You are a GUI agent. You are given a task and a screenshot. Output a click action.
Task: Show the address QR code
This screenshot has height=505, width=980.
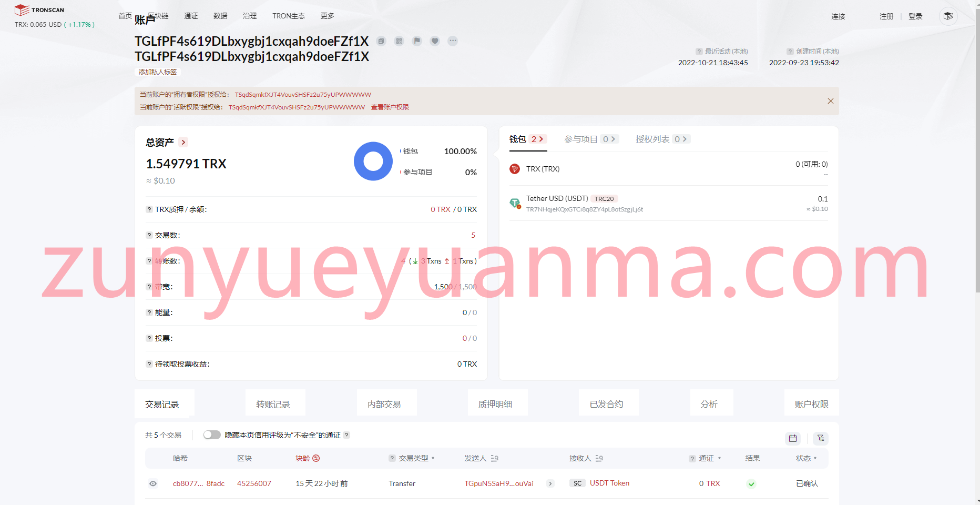tap(399, 41)
